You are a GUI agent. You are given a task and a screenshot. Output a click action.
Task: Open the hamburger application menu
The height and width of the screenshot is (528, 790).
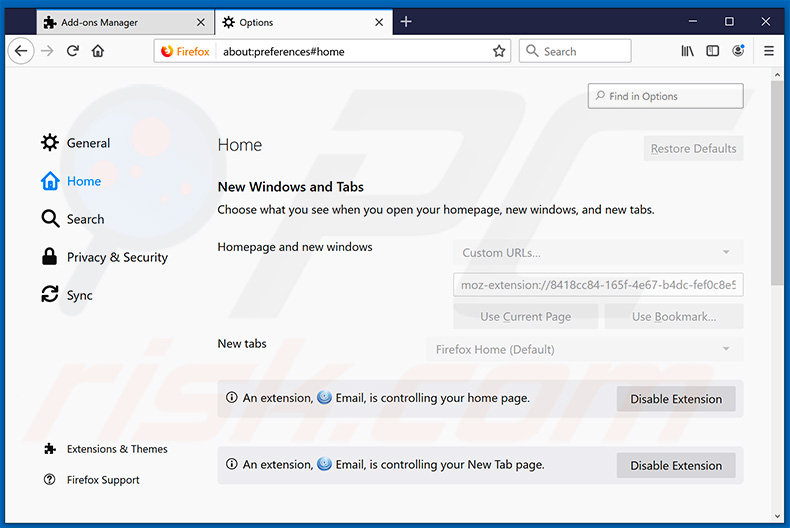pos(769,51)
